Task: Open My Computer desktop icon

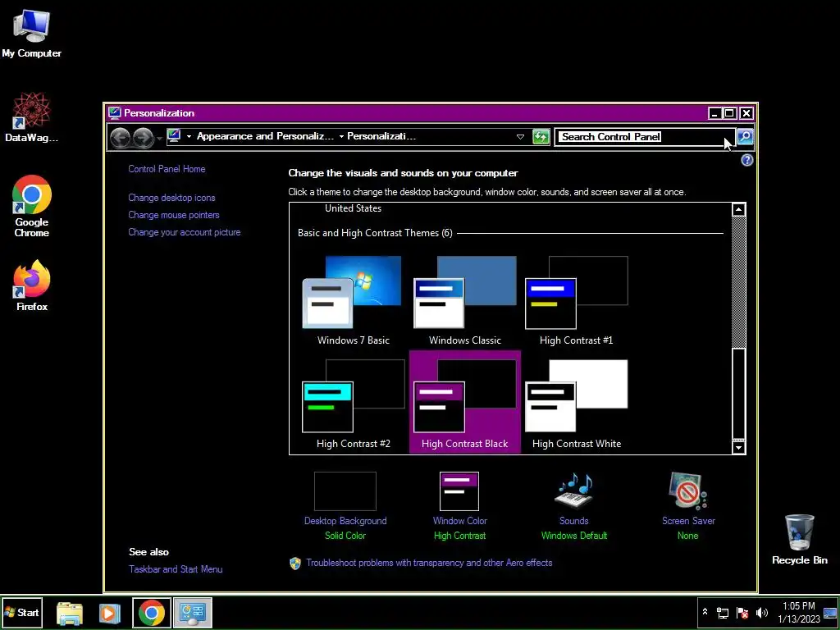Action: coord(31,33)
